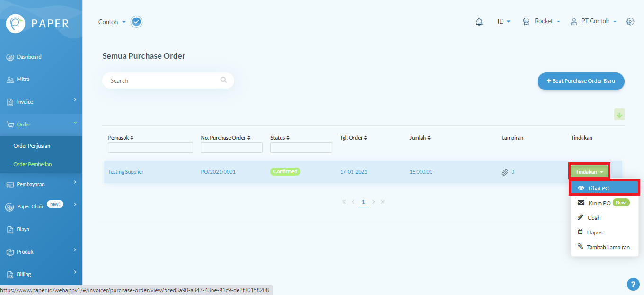The image size is (644, 295).
Task: Select Hapus to delete the order
Action: pyautogui.click(x=594, y=232)
